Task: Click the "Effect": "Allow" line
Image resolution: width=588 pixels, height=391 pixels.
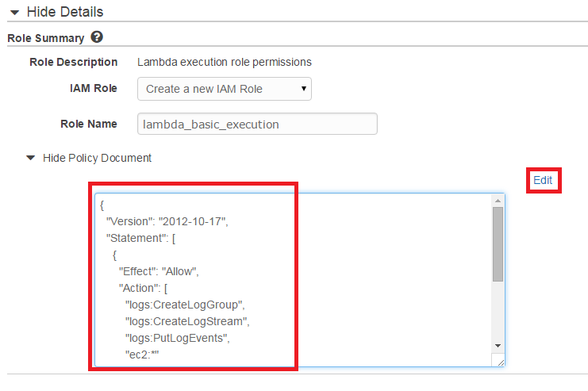Action: pos(159,271)
